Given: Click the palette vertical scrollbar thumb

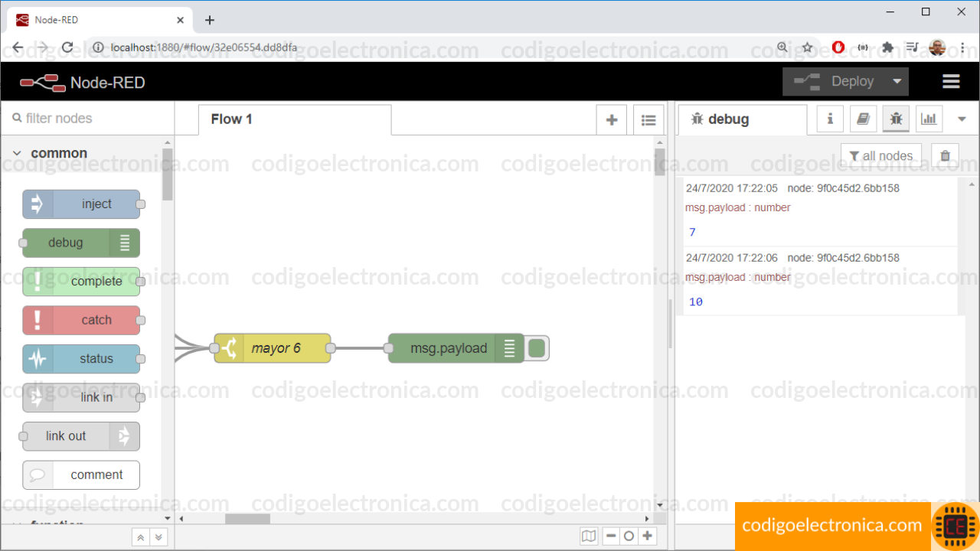Looking at the screenshot, I should click(168, 174).
